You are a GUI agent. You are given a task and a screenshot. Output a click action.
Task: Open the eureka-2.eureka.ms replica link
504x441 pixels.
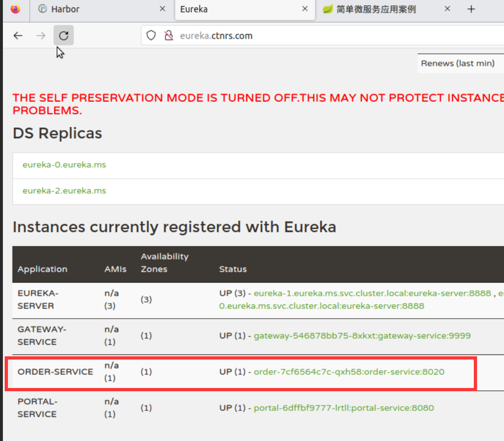[x=64, y=191]
